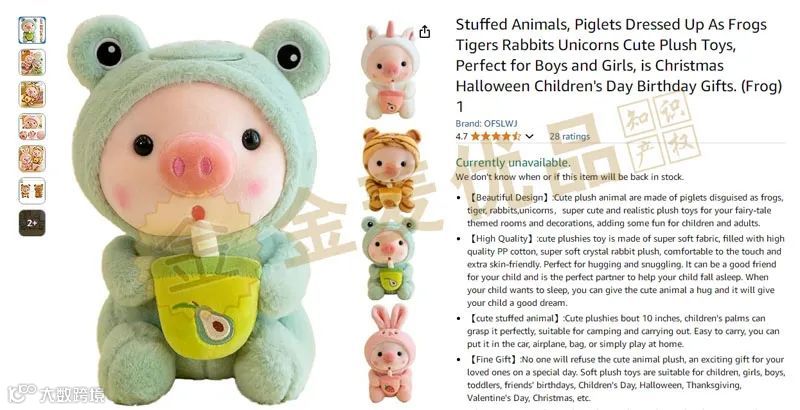The image size is (800, 410).
Task: Click the 4.7 rating number
Action: pos(461,136)
